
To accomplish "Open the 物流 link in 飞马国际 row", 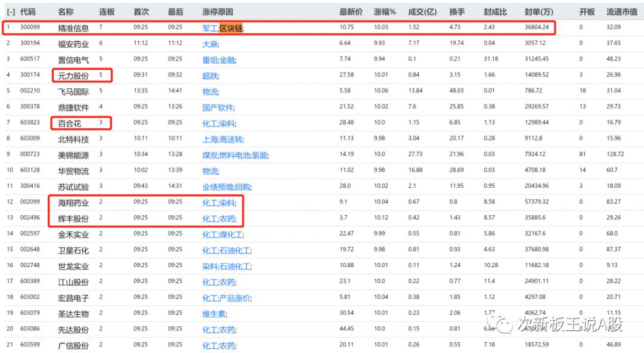I will tap(210, 92).
